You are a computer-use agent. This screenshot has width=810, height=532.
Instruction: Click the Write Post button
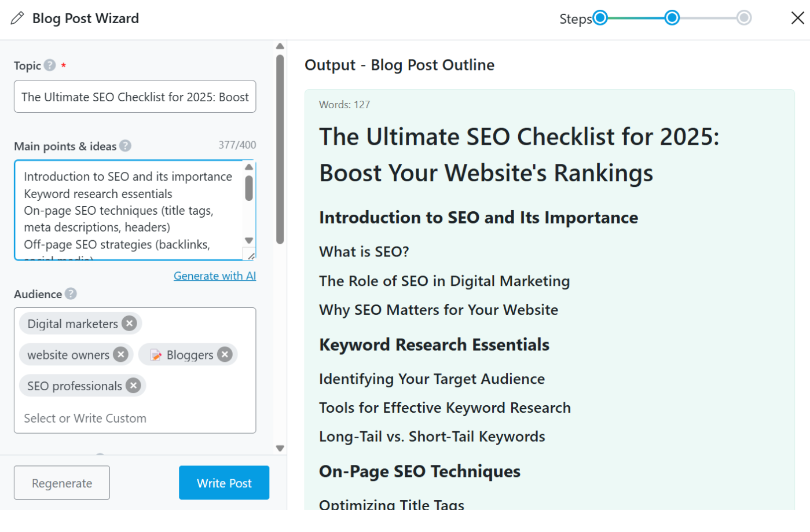(x=224, y=483)
